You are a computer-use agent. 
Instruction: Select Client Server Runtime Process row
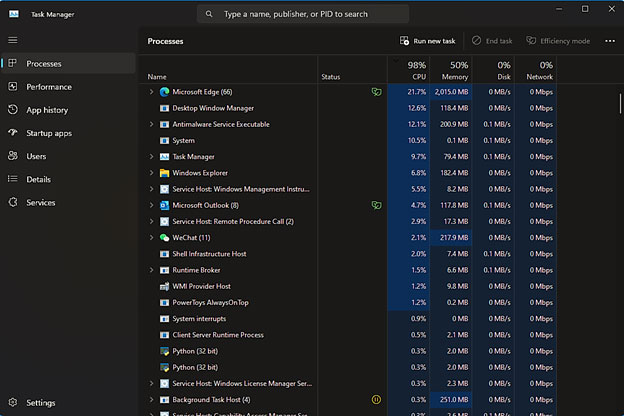(349, 335)
